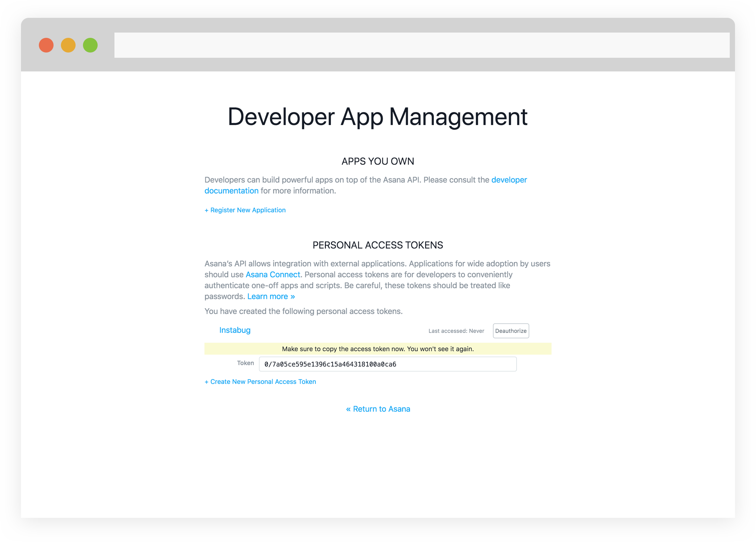
Task: Open the 'documentation' link under Apps You Own
Action: [x=231, y=191]
